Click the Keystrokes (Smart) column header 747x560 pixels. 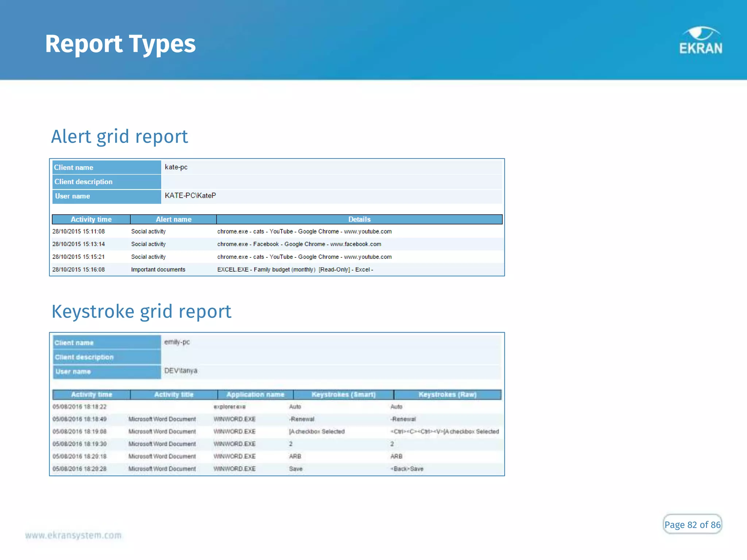[x=343, y=394]
